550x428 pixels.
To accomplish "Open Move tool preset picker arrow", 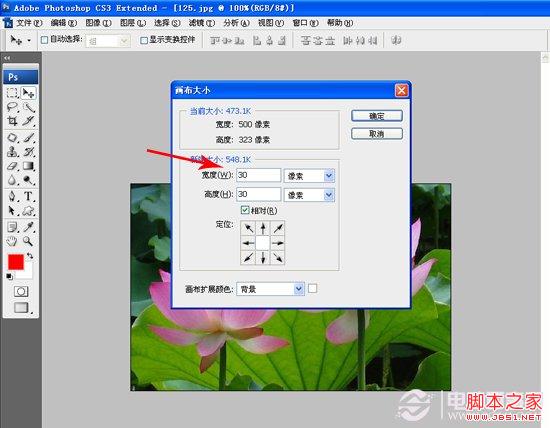I will 29,41.
